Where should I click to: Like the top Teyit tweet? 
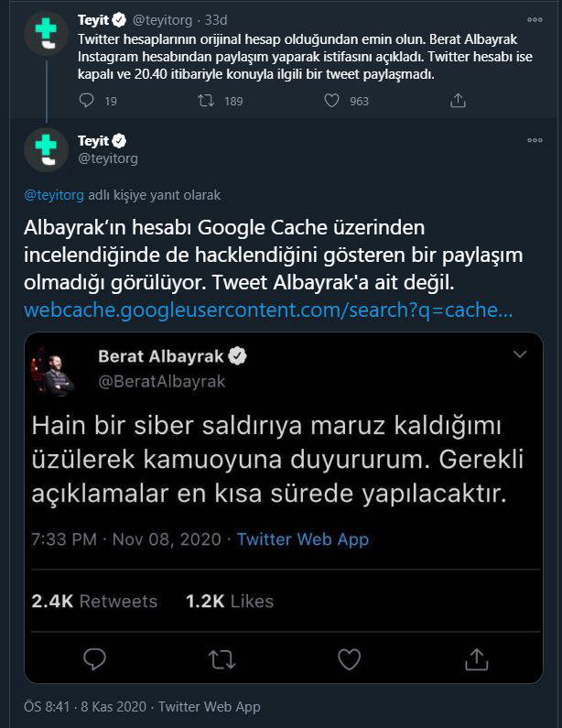tap(332, 101)
